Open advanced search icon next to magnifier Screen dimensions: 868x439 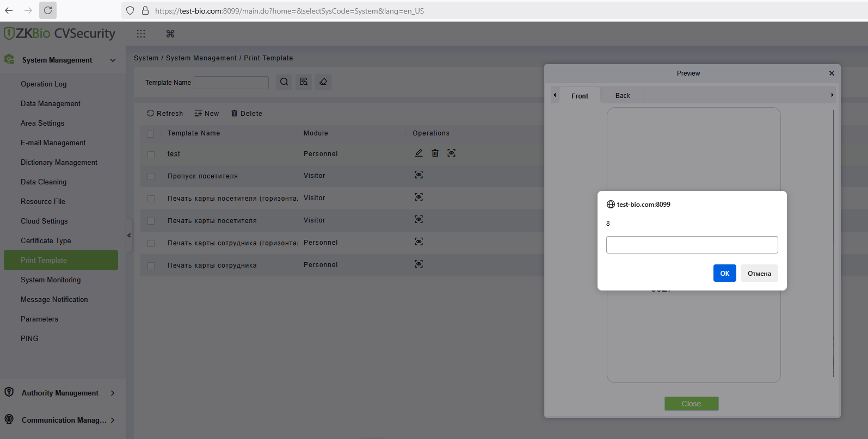[304, 82]
